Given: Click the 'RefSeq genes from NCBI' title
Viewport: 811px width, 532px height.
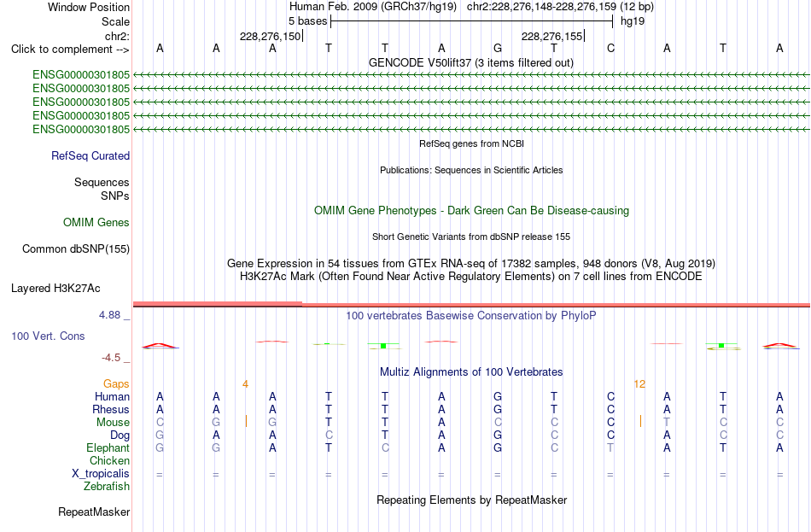Looking at the screenshot, I should tap(471, 143).
